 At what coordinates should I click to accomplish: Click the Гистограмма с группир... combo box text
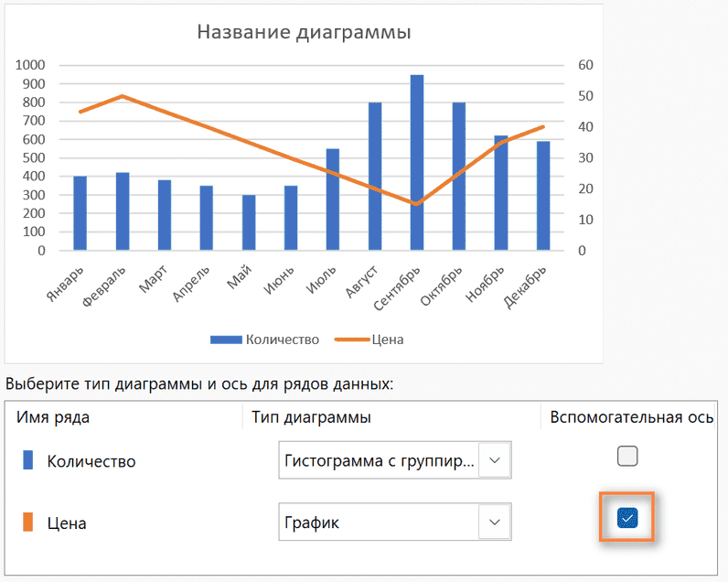(380, 460)
